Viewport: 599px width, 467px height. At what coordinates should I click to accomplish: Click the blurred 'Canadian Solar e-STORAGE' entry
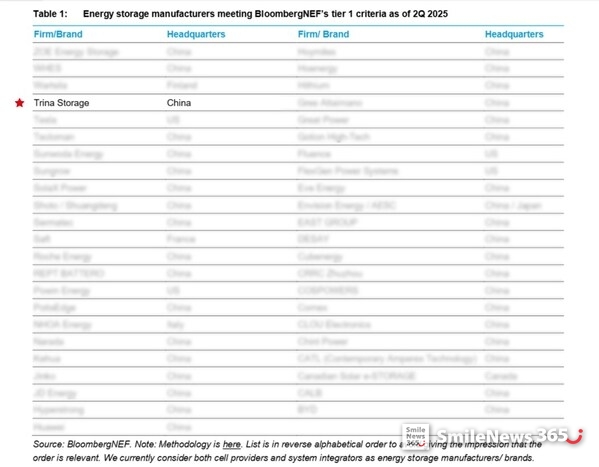(x=356, y=376)
